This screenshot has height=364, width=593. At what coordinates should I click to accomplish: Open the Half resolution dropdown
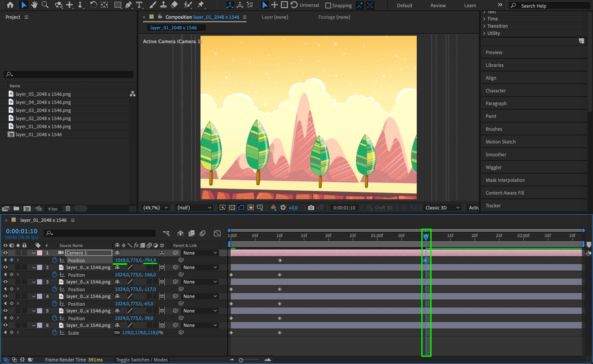click(194, 208)
